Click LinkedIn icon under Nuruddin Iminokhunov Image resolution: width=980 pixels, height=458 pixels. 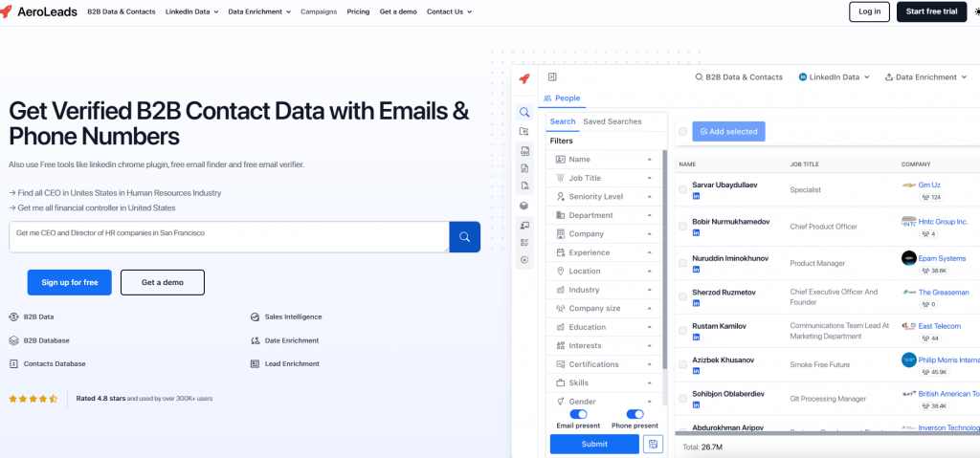[x=697, y=270]
